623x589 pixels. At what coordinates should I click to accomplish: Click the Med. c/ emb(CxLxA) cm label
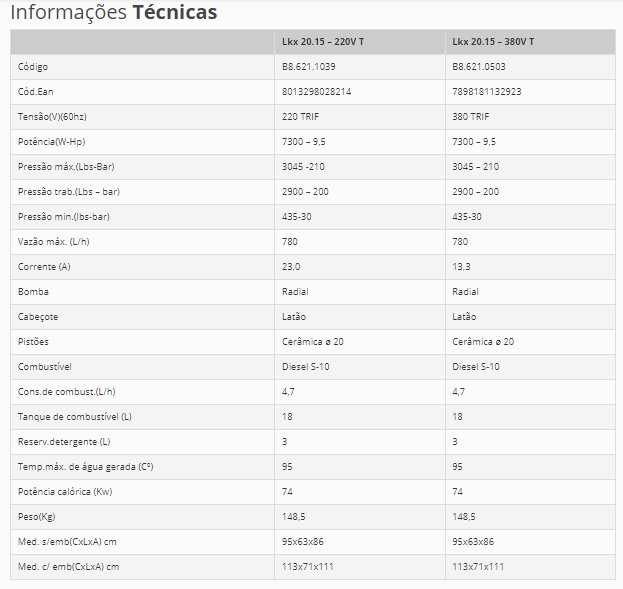(x=68, y=567)
